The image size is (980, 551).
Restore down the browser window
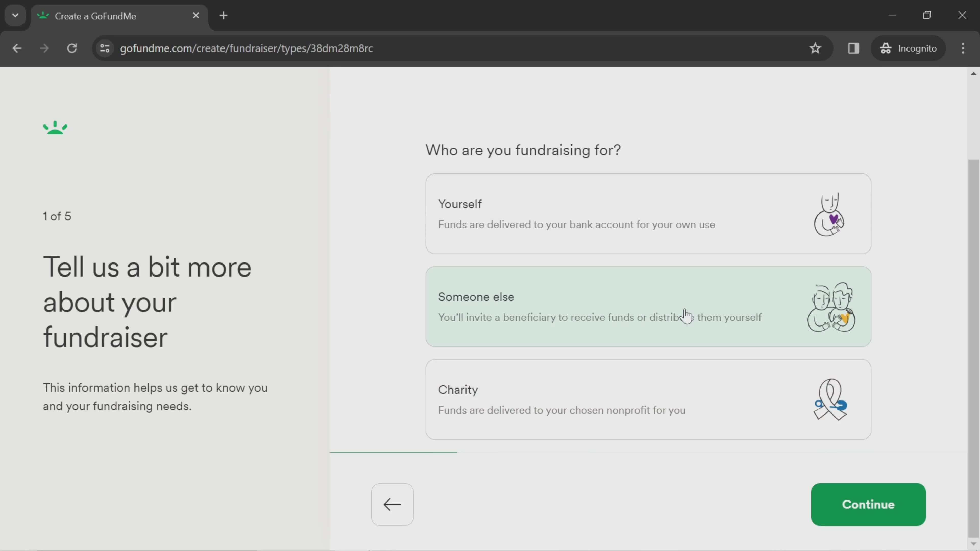click(927, 15)
